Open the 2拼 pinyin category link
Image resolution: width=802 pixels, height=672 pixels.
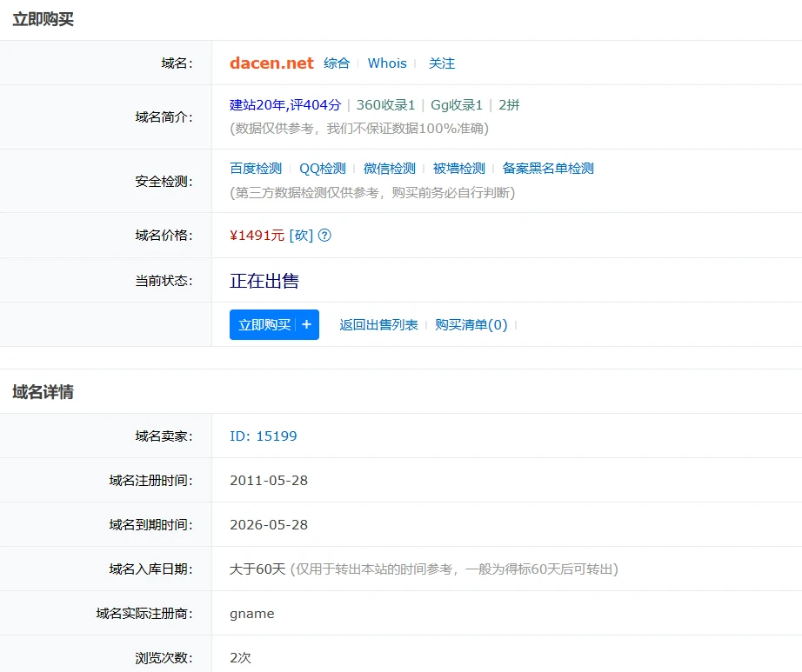[x=507, y=104]
